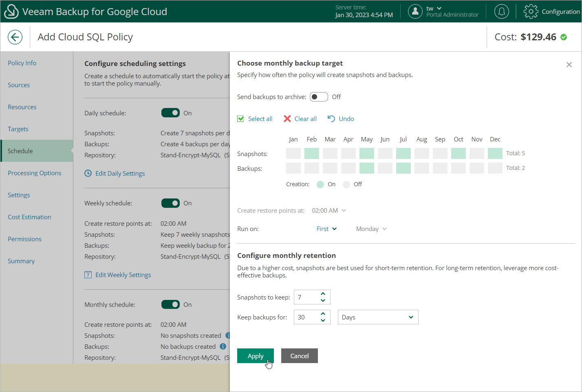Image resolution: width=582 pixels, height=392 pixels.
Task: Open the Sources step
Action: tap(19, 85)
